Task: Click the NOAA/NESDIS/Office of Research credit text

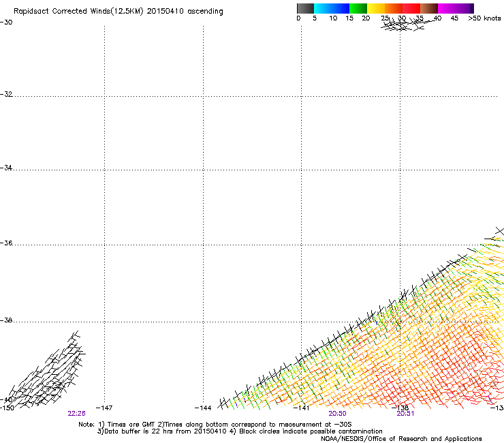Action: click(x=401, y=439)
